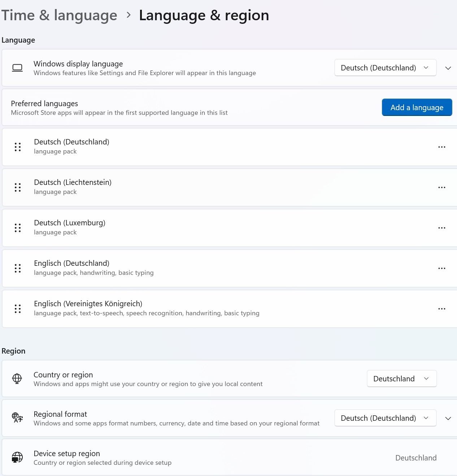457x476 pixels.
Task: Open more options for Englisch (Vereinigtes Königreich)
Action: pyautogui.click(x=441, y=309)
